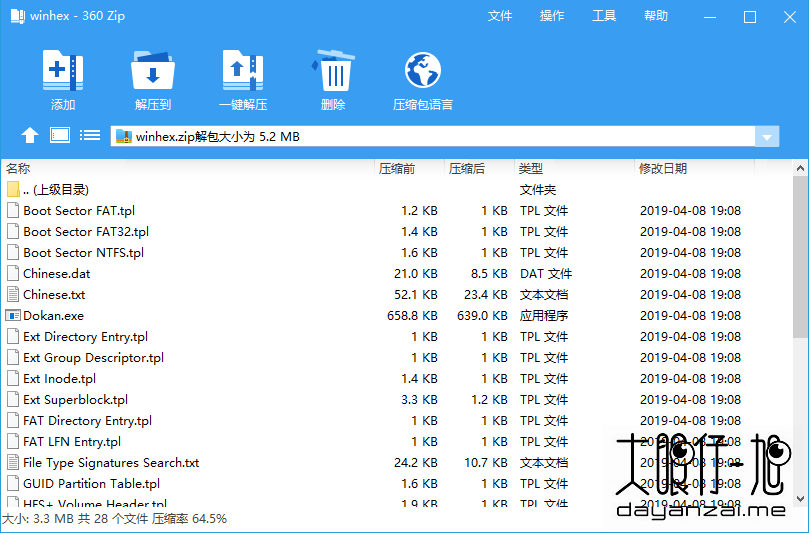Click the Ext Group Descriptor.tpl file icon
Screen dimensions: 809x533
point(13,358)
